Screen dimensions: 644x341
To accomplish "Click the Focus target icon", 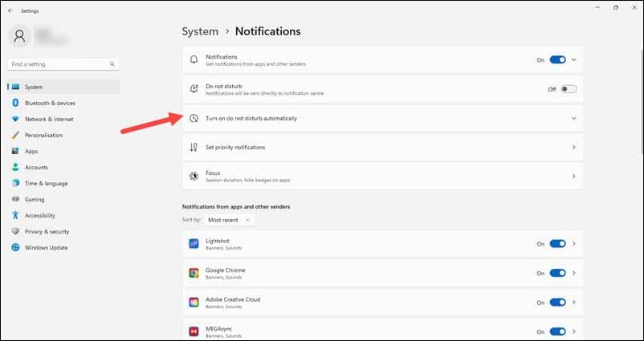I will pos(194,176).
